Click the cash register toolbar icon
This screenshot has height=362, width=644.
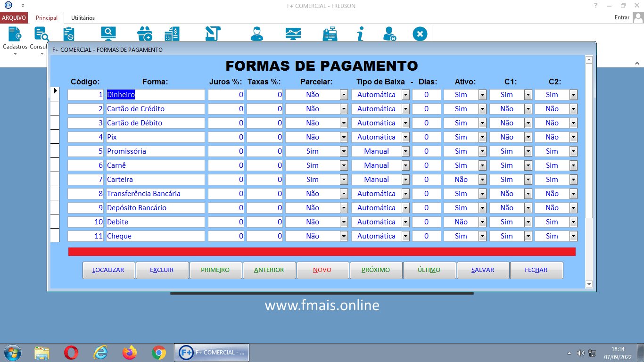coord(330,34)
